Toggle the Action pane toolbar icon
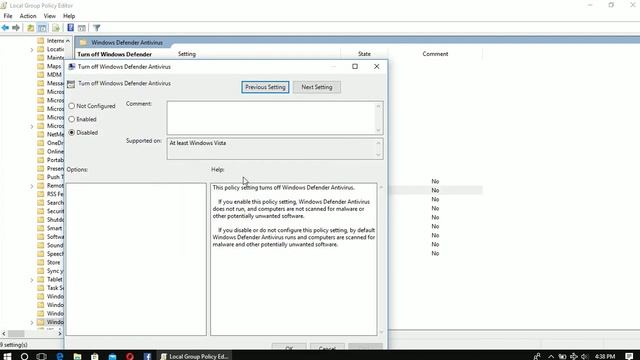Viewport: 640px width, 360px height. pyautogui.click(x=82, y=28)
